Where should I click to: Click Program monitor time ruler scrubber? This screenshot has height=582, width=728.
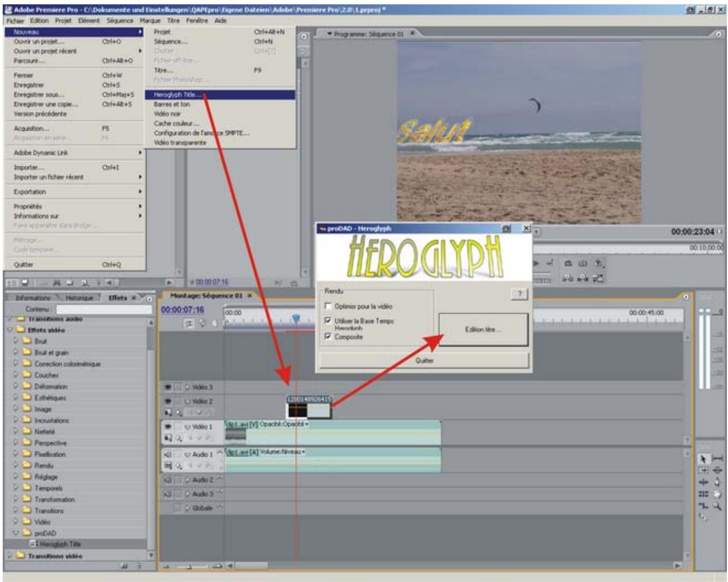point(628,248)
